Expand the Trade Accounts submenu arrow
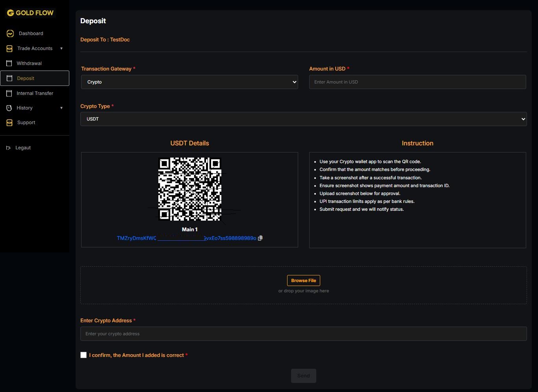Screen dimensions: 538x392 [61, 48]
